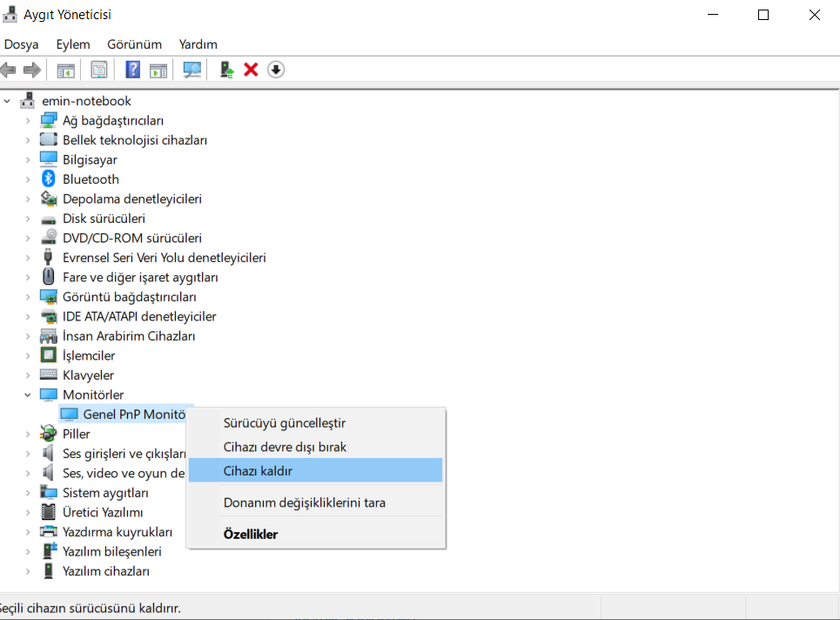Click the red X uninstall device icon
The width and height of the screenshot is (840, 620).
(251, 70)
